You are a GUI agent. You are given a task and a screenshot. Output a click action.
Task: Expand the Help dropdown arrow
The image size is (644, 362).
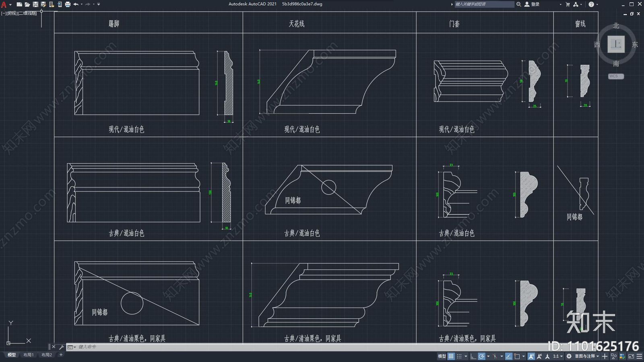click(597, 4)
